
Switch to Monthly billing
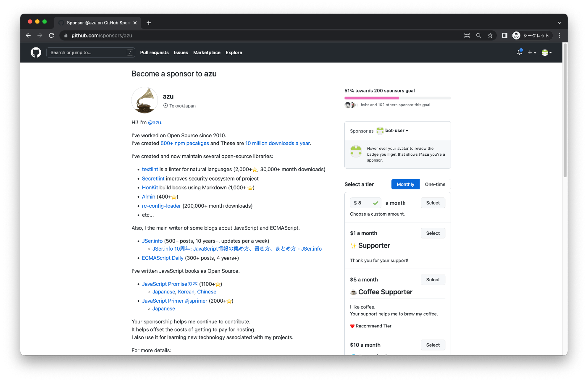coord(405,184)
